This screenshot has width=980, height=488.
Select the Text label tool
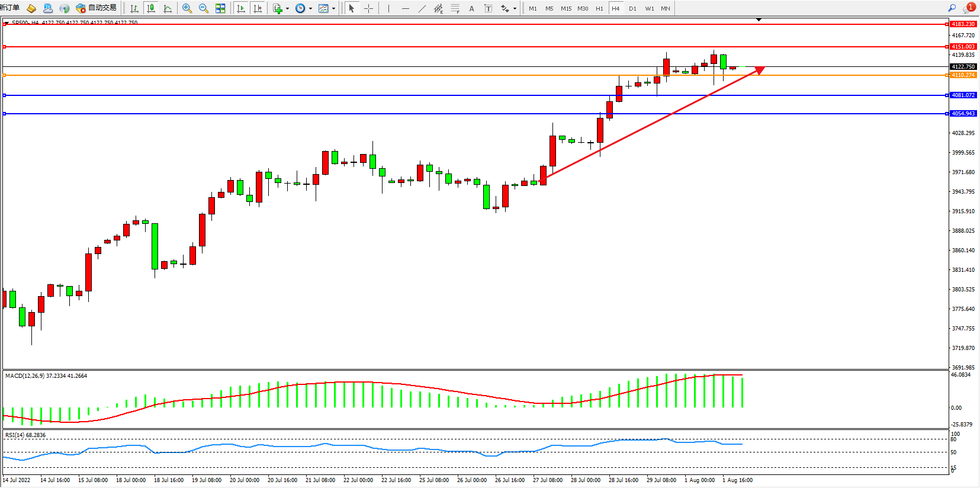(471, 8)
